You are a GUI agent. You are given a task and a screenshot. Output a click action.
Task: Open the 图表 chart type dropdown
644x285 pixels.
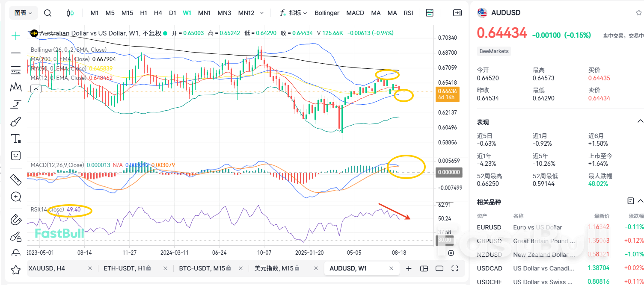pos(23,13)
